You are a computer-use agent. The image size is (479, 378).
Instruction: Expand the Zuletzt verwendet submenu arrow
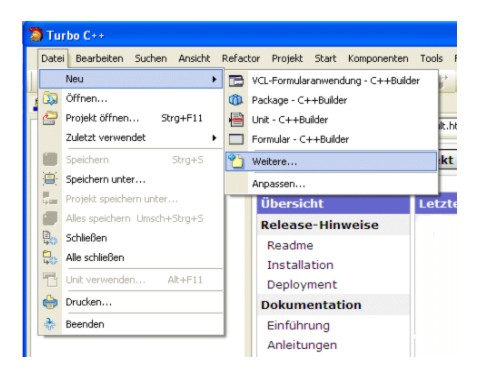[x=214, y=138]
